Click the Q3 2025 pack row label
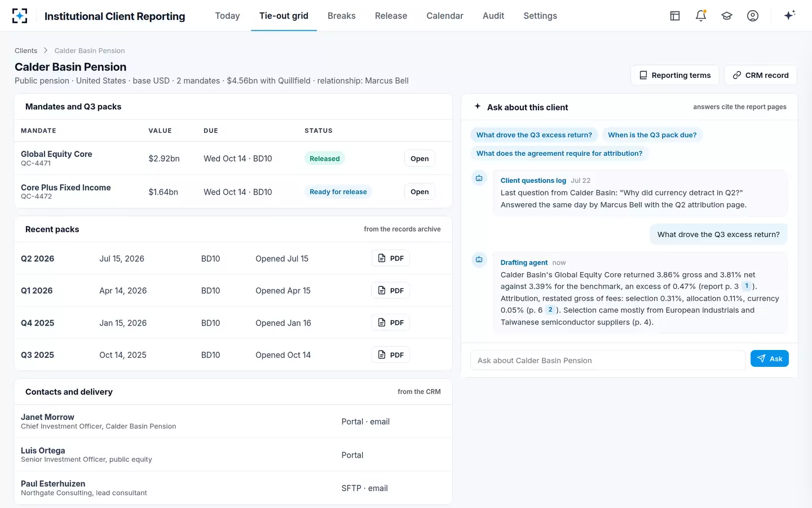 click(38, 355)
